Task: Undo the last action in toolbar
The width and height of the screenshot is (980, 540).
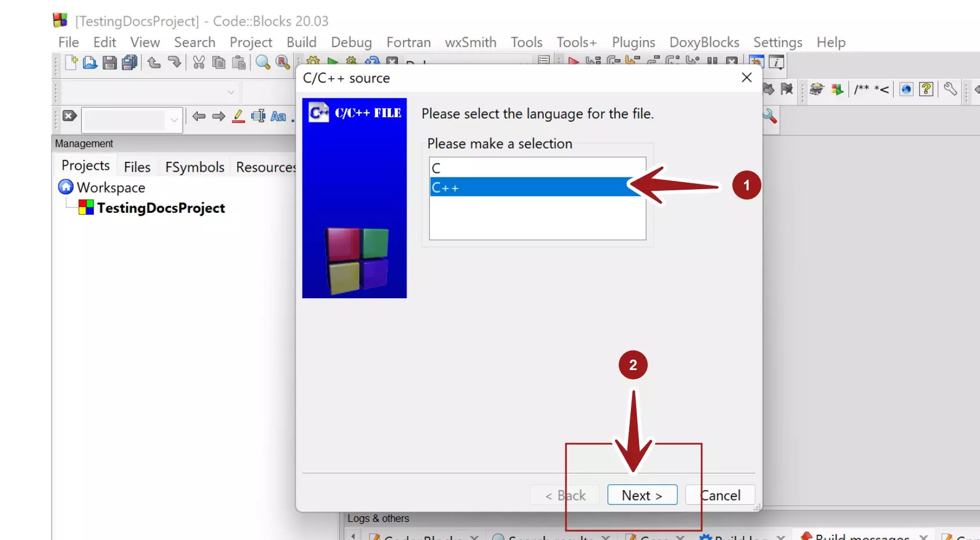Action: point(154,62)
